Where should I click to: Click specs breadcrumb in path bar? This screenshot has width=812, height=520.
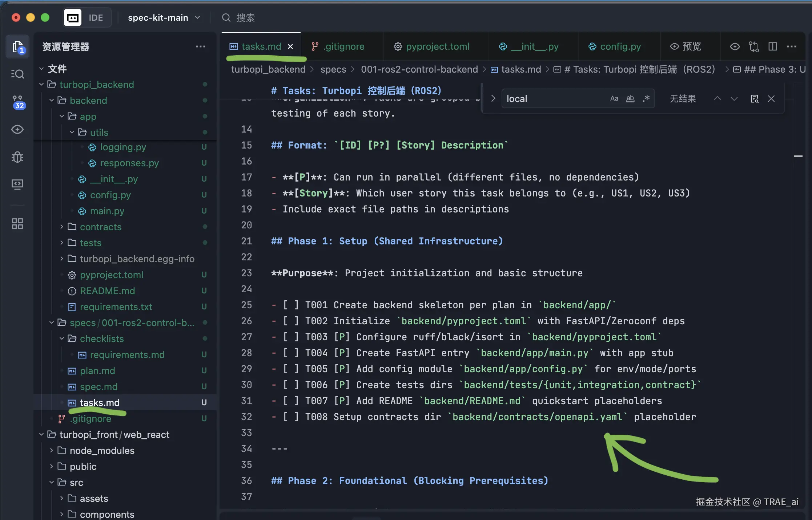coord(333,69)
